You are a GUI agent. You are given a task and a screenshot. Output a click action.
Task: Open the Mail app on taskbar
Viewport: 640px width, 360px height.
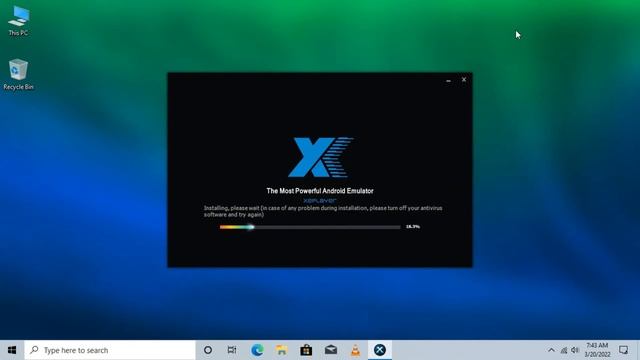pos(331,350)
